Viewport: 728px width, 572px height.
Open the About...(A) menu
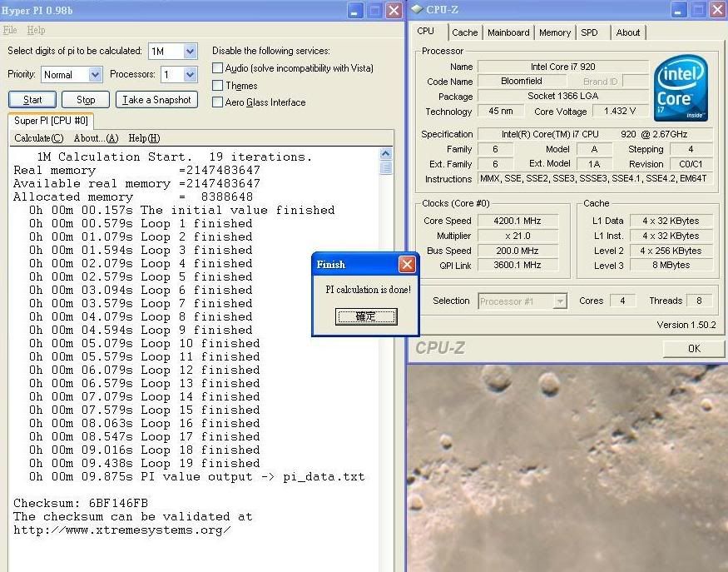coord(97,138)
